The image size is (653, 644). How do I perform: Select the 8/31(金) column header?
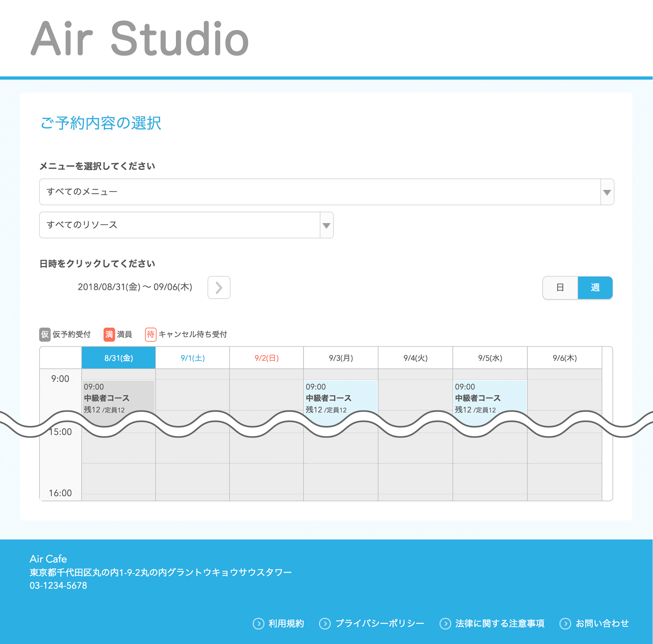pyautogui.click(x=118, y=358)
